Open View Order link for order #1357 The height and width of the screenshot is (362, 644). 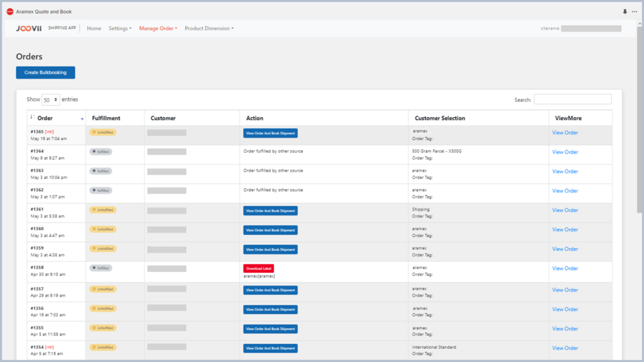pos(565,290)
